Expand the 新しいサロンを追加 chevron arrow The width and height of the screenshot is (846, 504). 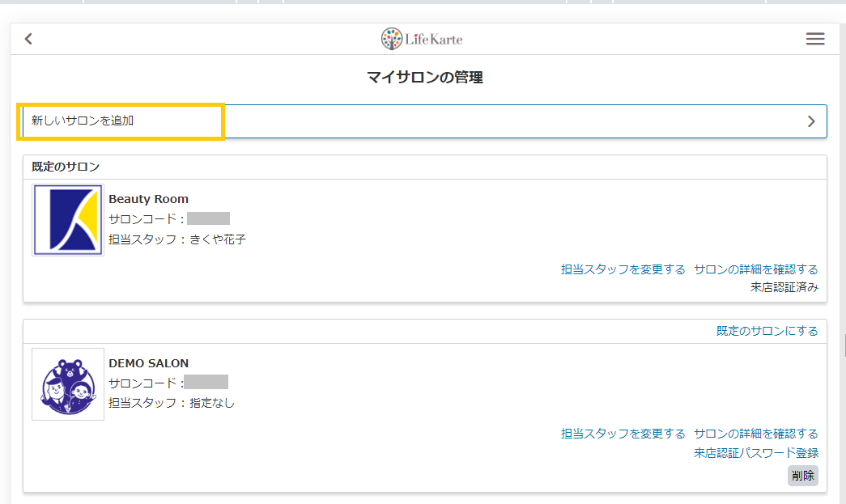[811, 121]
